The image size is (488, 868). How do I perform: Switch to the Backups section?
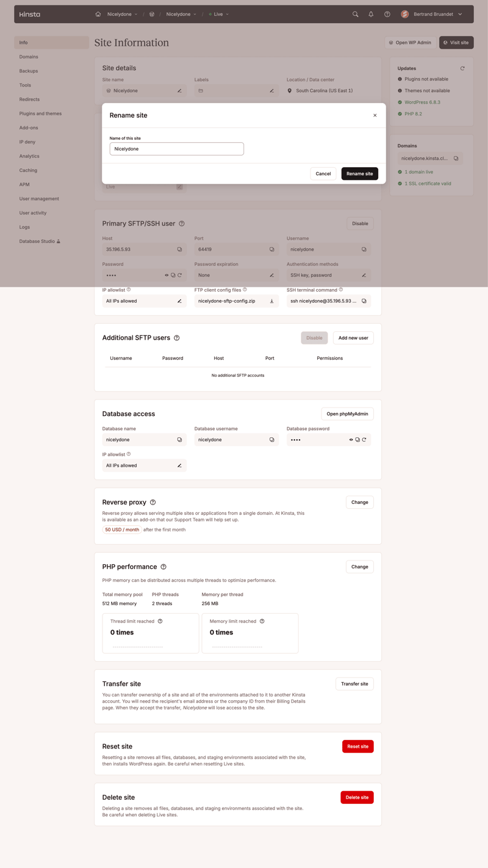[28, 71]
